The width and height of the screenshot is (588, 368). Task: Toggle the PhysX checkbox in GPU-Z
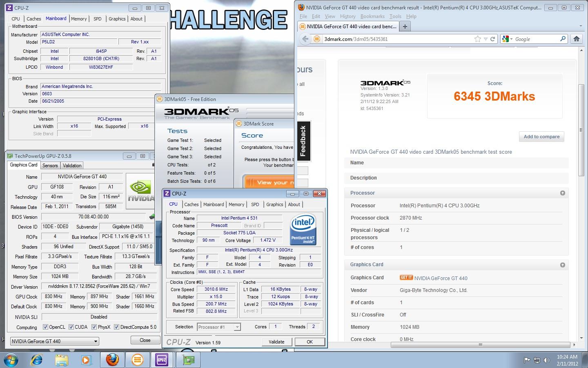[x=94, y=327]
